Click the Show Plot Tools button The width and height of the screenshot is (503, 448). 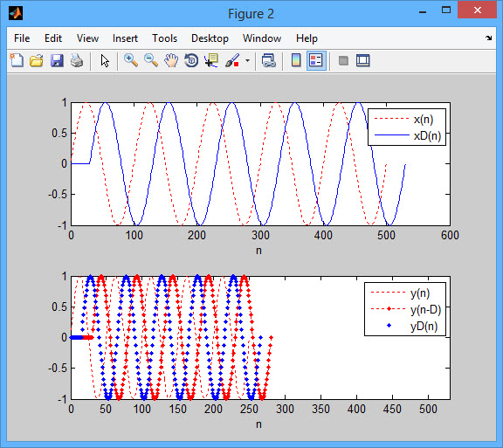363,60
